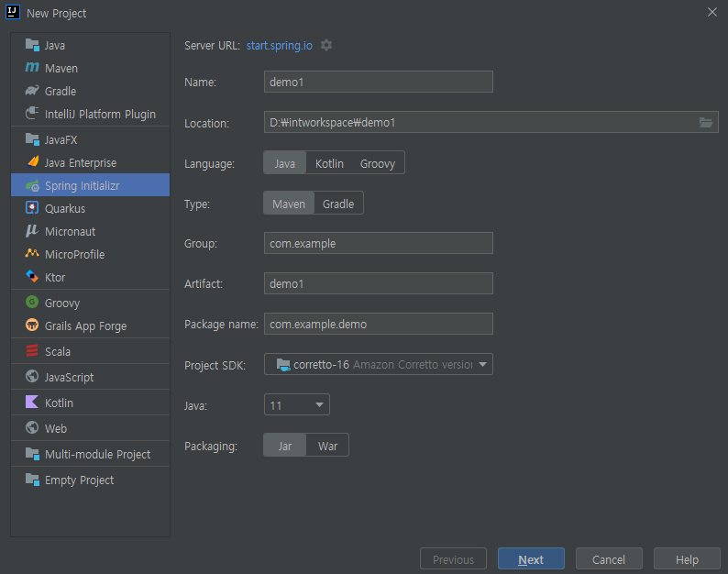Click the Artifact input field

point(379,283)
